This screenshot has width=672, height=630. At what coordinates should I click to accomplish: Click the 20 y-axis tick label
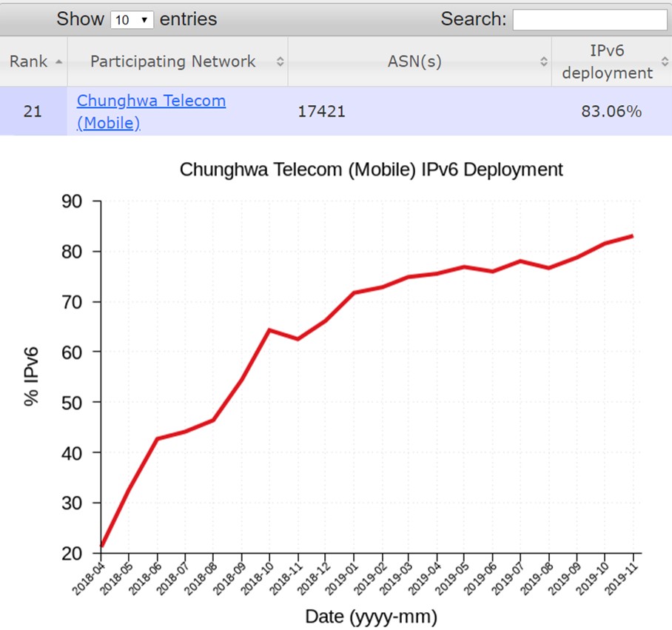coord(72,554)
